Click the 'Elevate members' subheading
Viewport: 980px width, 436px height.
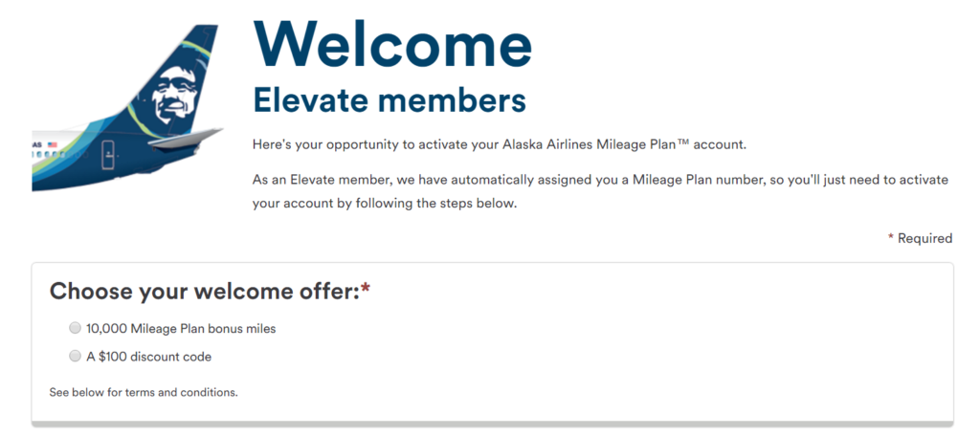[x=389, y=100]
